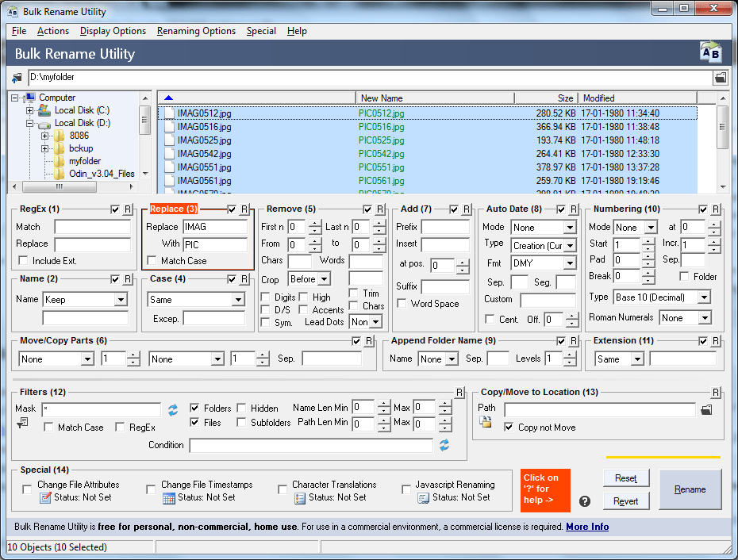Click the paste path icon under Path label
The image size is (738, 560).
point(485,422)
